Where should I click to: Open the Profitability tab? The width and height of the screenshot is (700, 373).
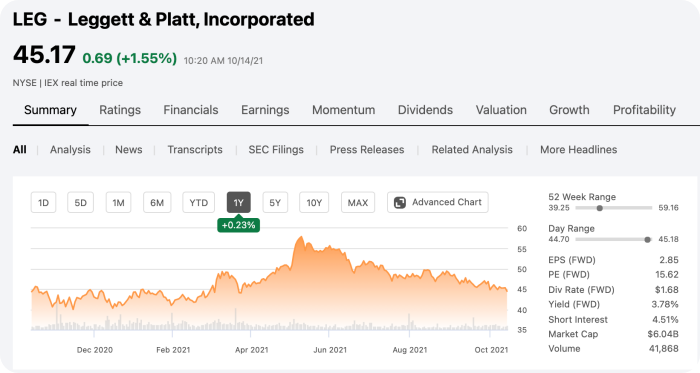click(x=644, y=110)
